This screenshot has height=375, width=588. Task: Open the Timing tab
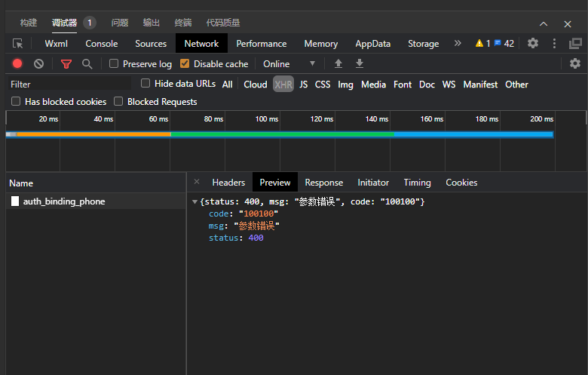(x=417, y=183)
